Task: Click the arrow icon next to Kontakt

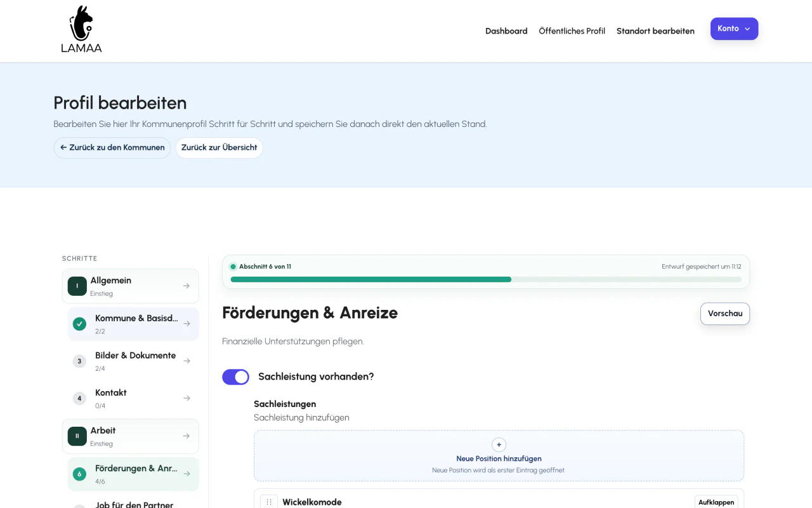Action: pos(187,398)
